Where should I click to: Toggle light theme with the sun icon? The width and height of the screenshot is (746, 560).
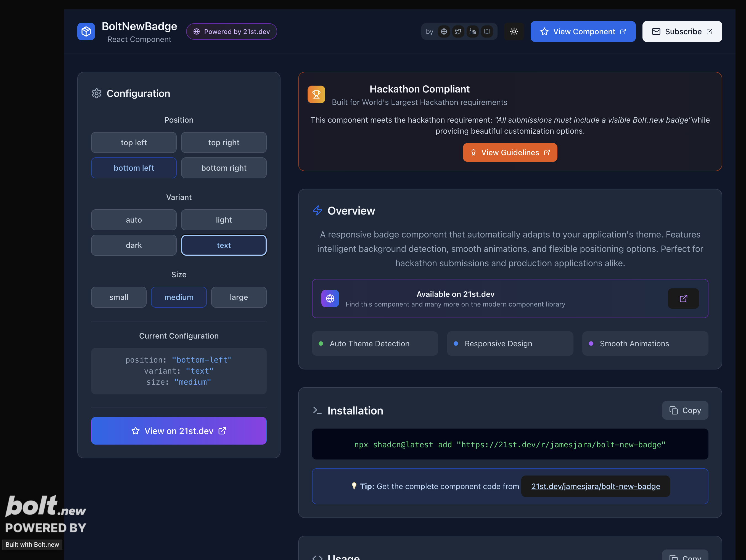coord(514,31)
